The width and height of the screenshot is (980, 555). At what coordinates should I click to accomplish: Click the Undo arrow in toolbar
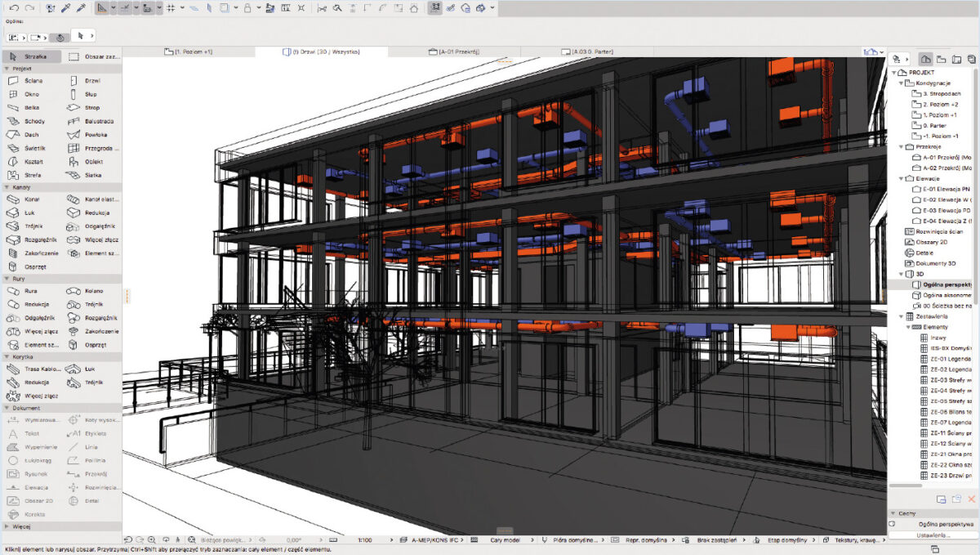click(15, 8)
